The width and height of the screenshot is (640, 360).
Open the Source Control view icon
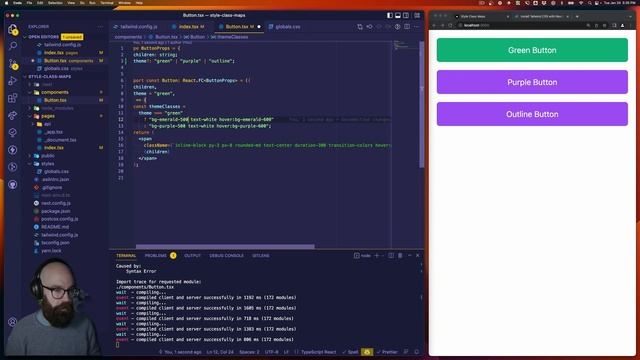pyautogui.click(x=13, y=64)
